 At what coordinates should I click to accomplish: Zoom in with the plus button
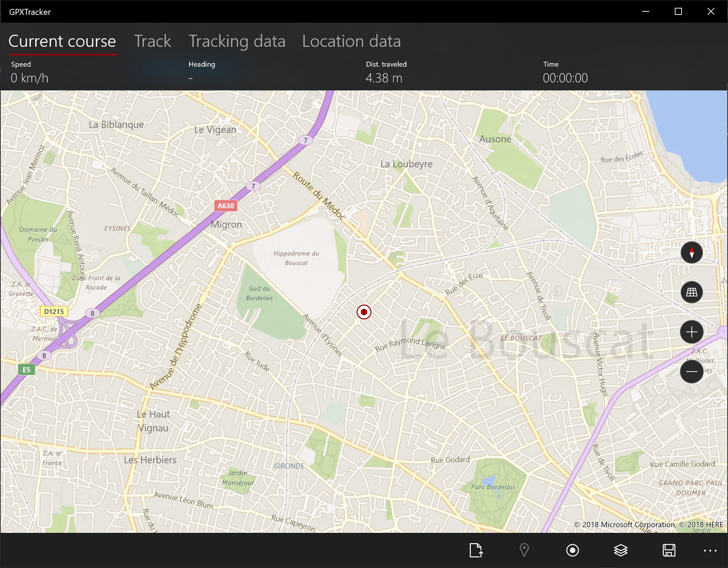(x=691, y=332)
